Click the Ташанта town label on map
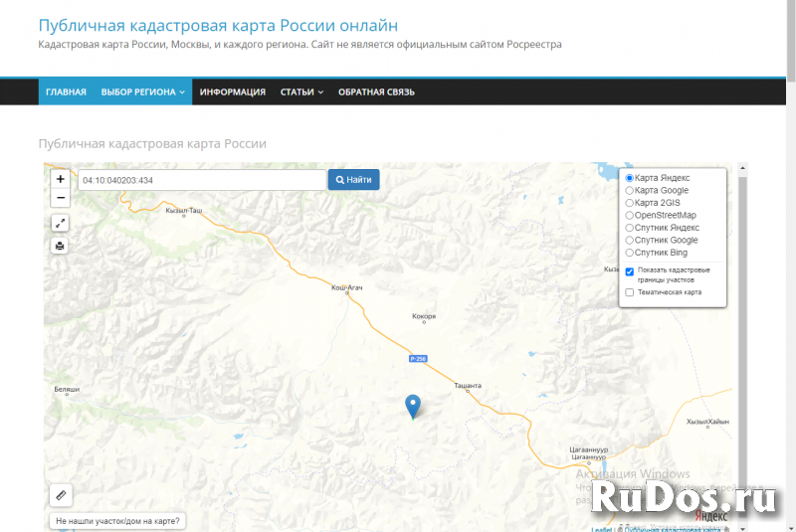The height and width of the screenshot is (532, 796). (x=468, y=386)
